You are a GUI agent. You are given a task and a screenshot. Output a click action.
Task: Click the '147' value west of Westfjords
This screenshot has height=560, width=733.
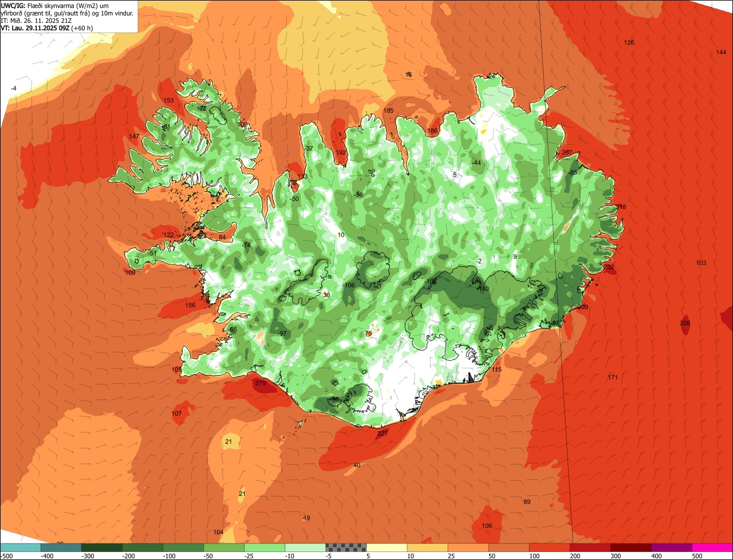pyautogui.click(x=134, y=136)
